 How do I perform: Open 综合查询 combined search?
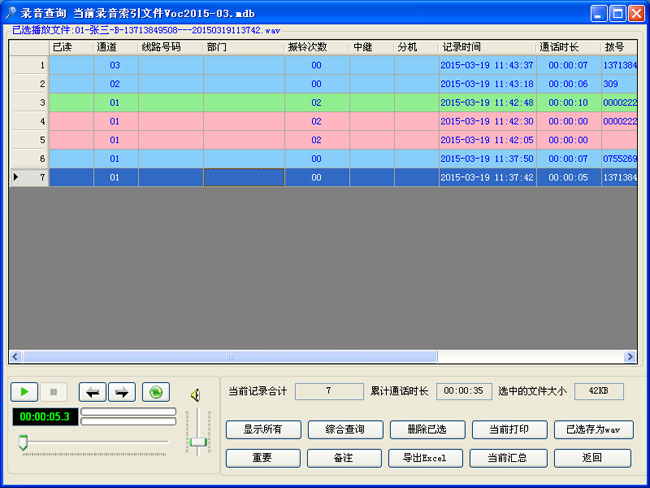[344, 430]
